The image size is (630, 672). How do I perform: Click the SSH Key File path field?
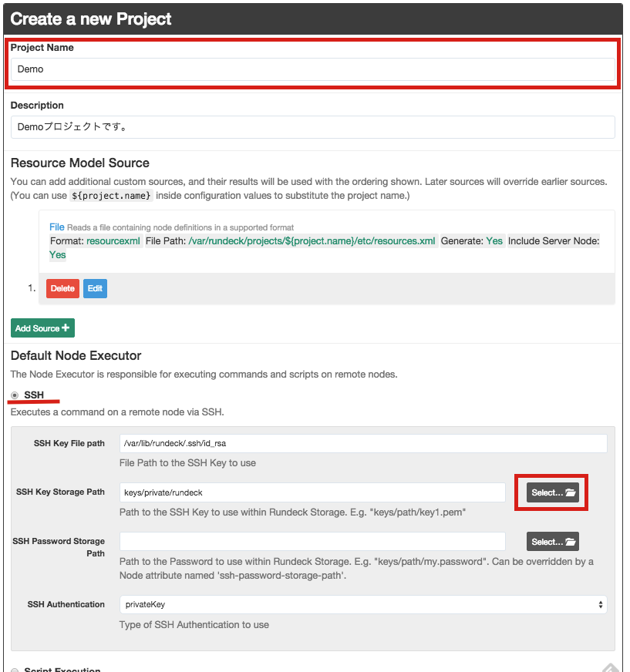tap(363, 443)
